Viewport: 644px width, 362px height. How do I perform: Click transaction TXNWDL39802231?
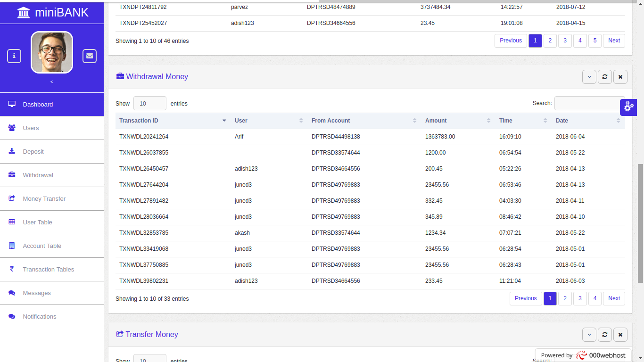(x=144, y=281)
